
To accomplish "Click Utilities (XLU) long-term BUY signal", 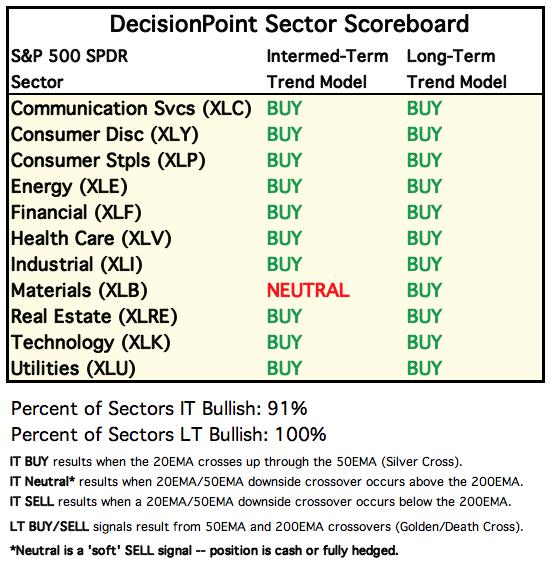I will coord(424,368).
